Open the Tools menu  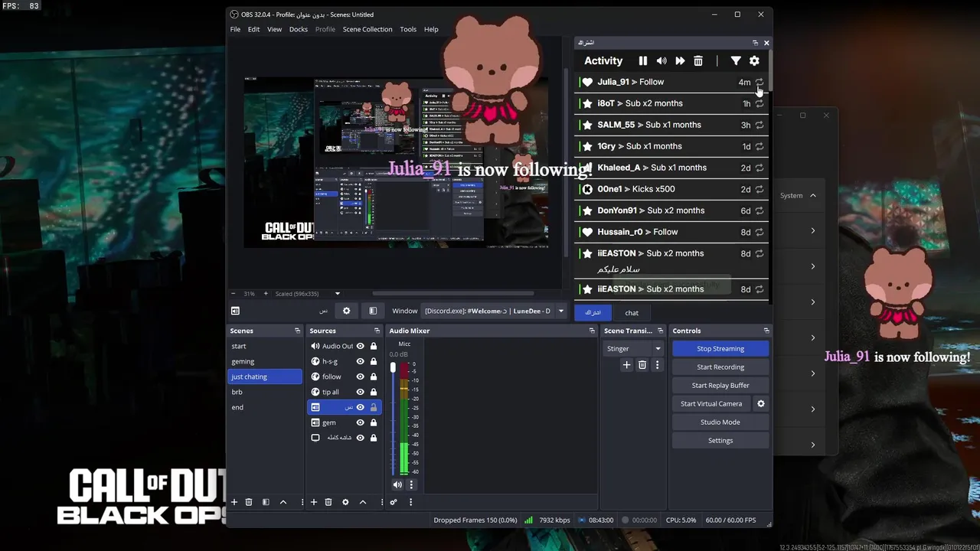[408, 29]
